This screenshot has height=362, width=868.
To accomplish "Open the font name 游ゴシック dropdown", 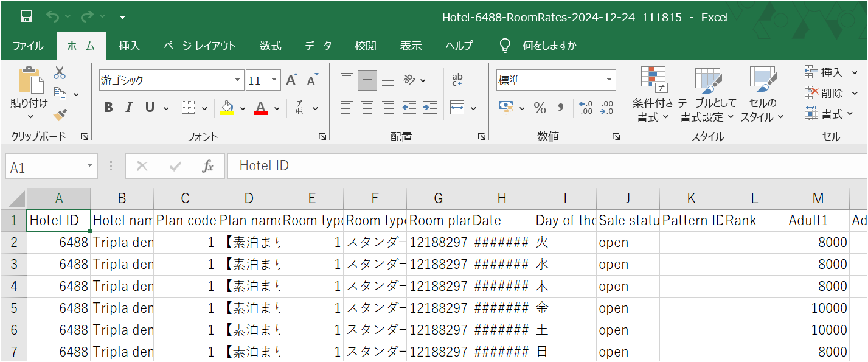I will point(238,80).
